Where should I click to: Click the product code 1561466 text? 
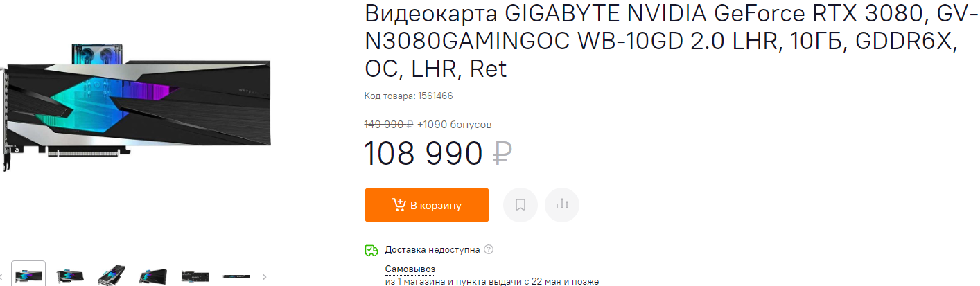coord(409,96)
